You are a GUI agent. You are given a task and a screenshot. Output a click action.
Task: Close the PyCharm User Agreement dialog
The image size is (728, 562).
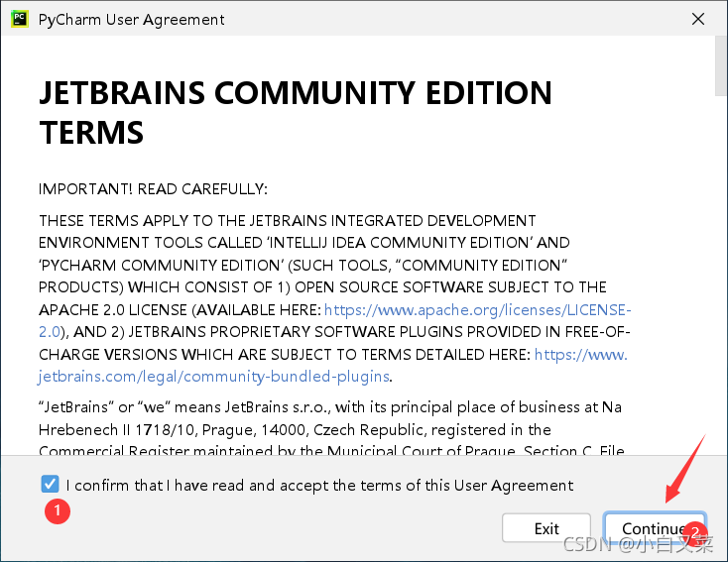pyautogui.click(x=698, y=19)
